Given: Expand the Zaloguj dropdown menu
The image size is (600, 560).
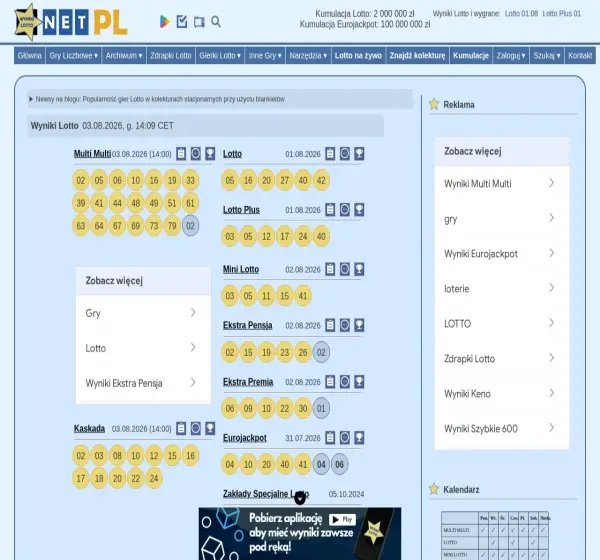Looking at the screenshot, I should click(x=511, y=56).
